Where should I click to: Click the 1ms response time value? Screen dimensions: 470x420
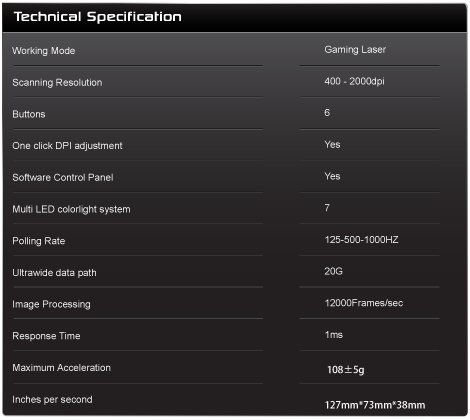coord(334,335)
